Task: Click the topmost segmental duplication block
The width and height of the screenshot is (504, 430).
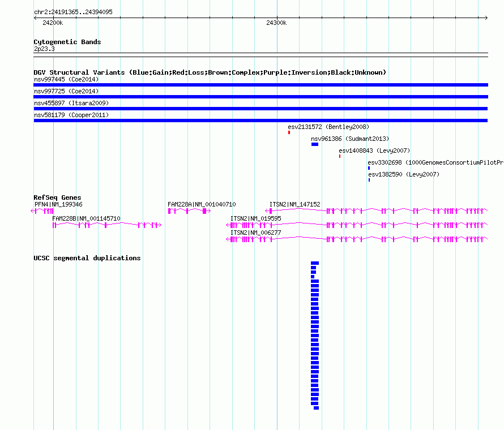Action: [315, 263]
